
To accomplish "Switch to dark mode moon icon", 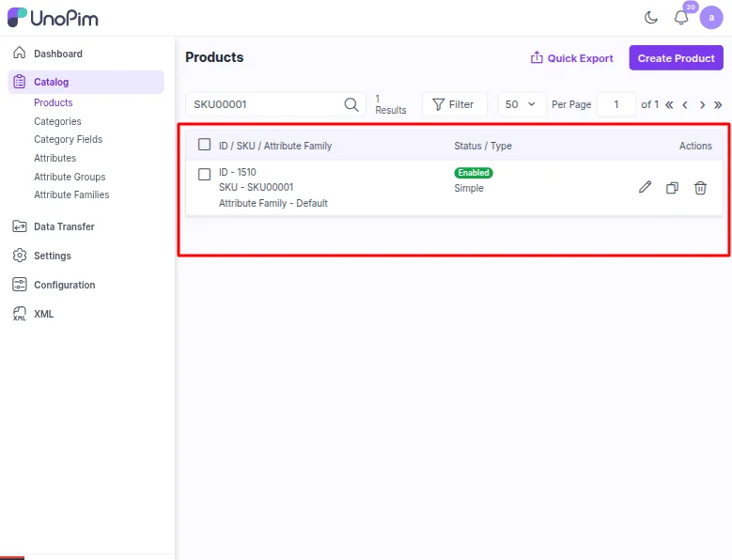I will (x=651, y=18).
